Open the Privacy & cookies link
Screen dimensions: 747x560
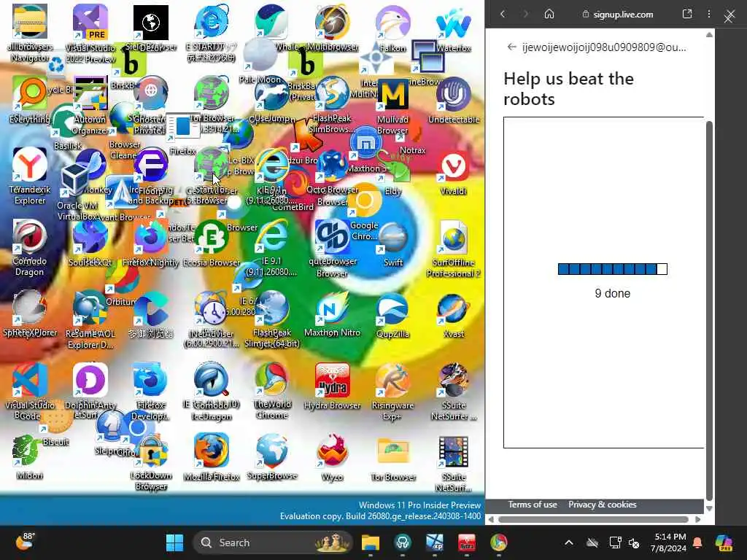pos(602,505)
